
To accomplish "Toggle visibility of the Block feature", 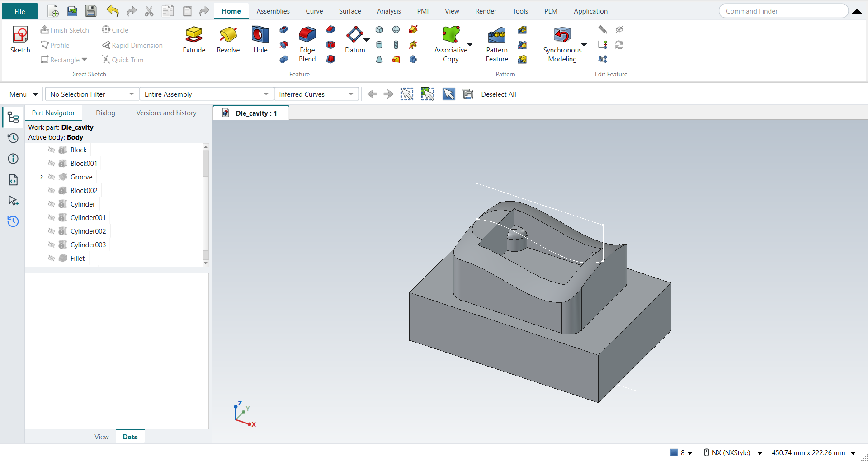I will (52, 150).
